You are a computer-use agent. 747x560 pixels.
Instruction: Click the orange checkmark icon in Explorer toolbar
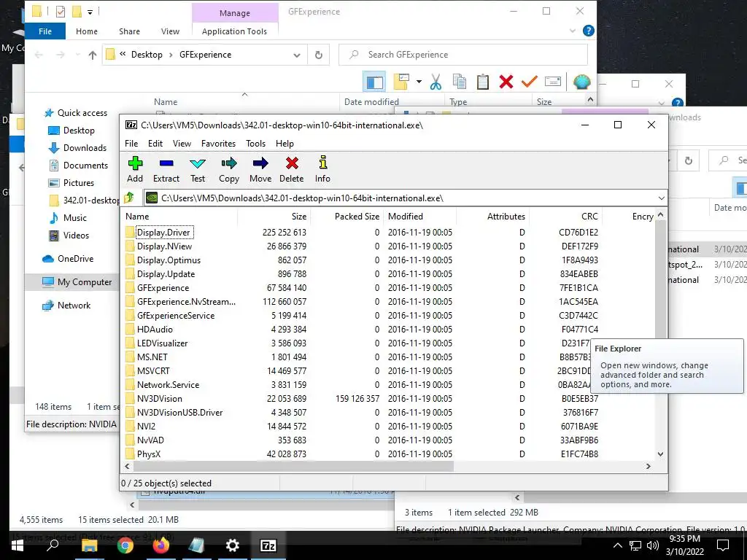530,82
